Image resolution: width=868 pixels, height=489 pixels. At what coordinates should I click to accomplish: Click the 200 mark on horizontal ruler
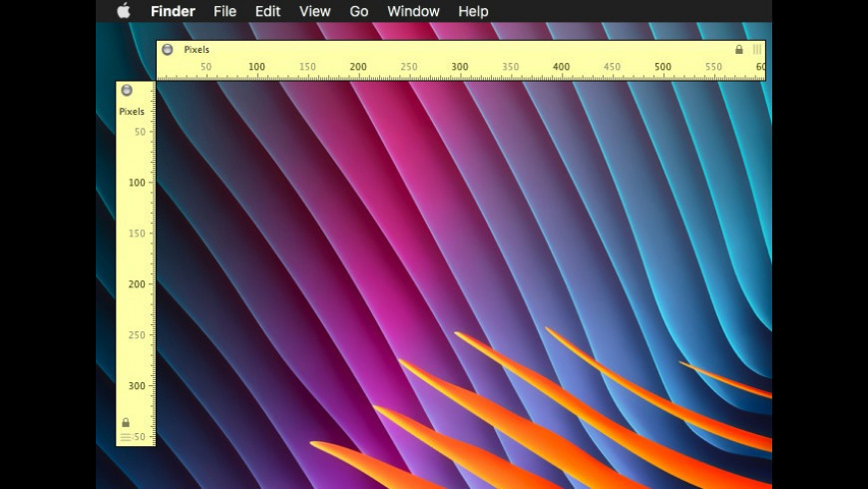358,67
